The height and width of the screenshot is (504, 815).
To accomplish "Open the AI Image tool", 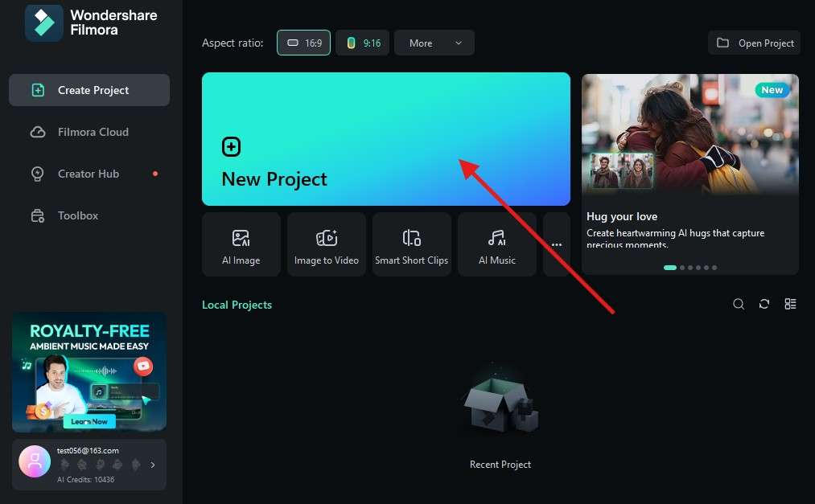I will point(241,244).
